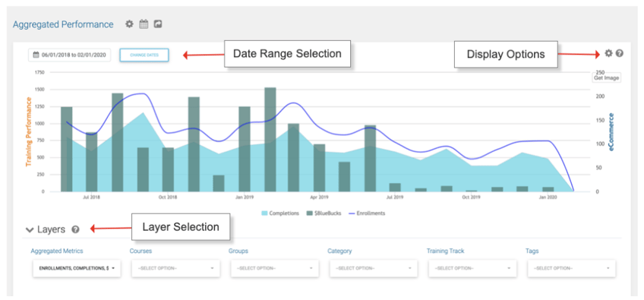The height and width of the screenshot is (300, 644).
Task: Click the Change Dates button
Action: 144,55
